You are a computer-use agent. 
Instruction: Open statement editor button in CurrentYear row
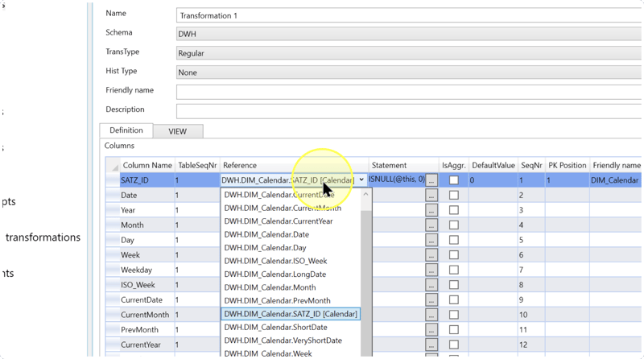431,345
